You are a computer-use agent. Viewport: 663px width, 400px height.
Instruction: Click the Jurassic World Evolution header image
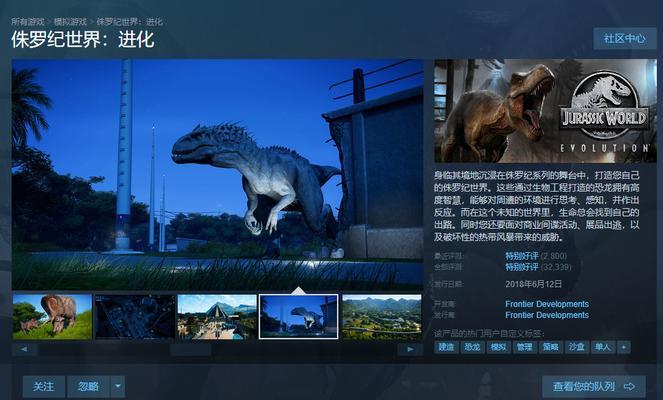click(x=545, y=111)
